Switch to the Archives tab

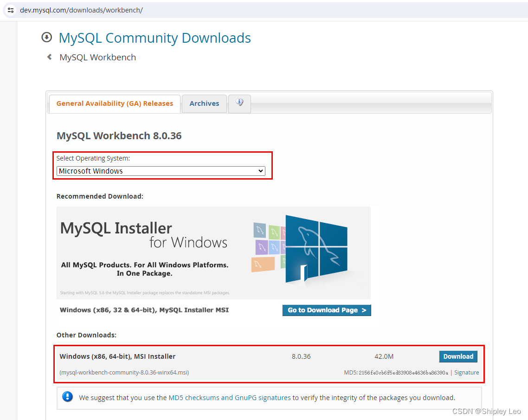pyautogui.click(x=204, y=103)
